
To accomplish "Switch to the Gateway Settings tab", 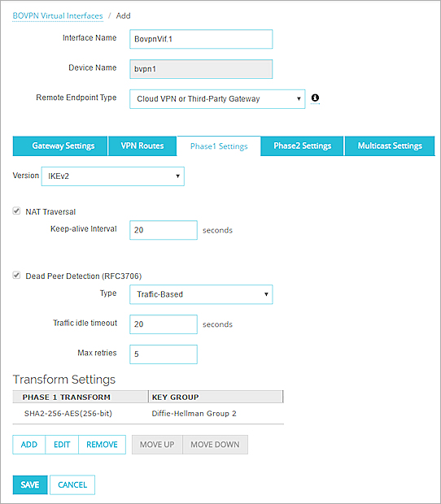I will point(60,146).
